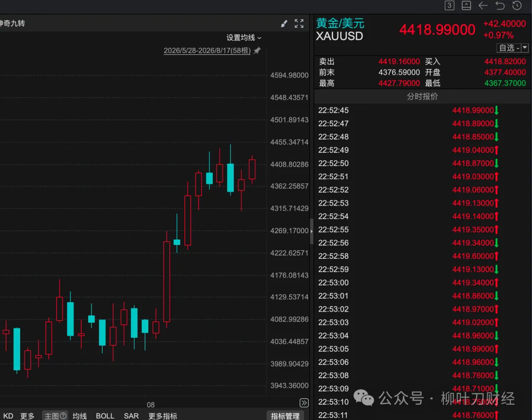Expand chart to fullscreen view

[x=299, y=24]
